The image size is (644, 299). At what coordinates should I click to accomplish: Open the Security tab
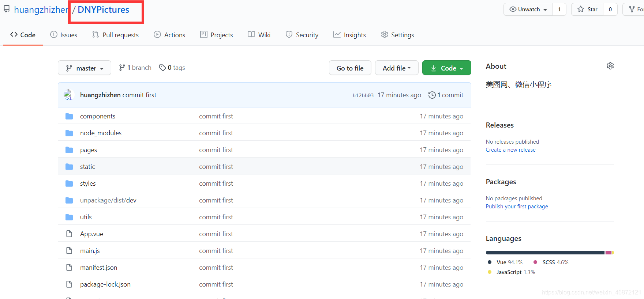tap(302, 35)
